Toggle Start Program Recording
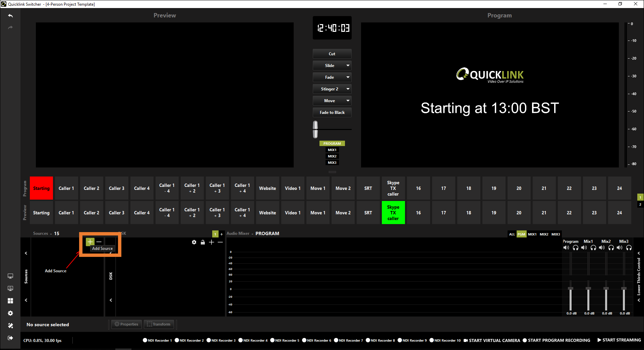The width and height of the screenshot is (644, 350). coord(525,340)
